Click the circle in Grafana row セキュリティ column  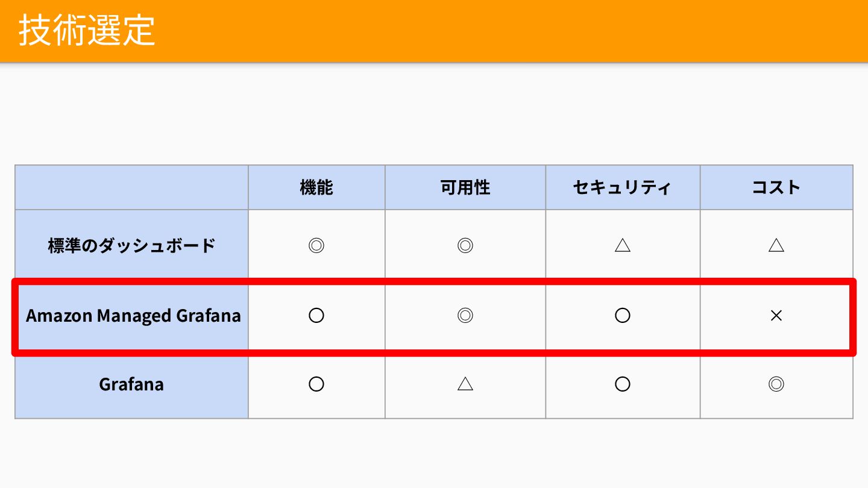coord(623,384)
